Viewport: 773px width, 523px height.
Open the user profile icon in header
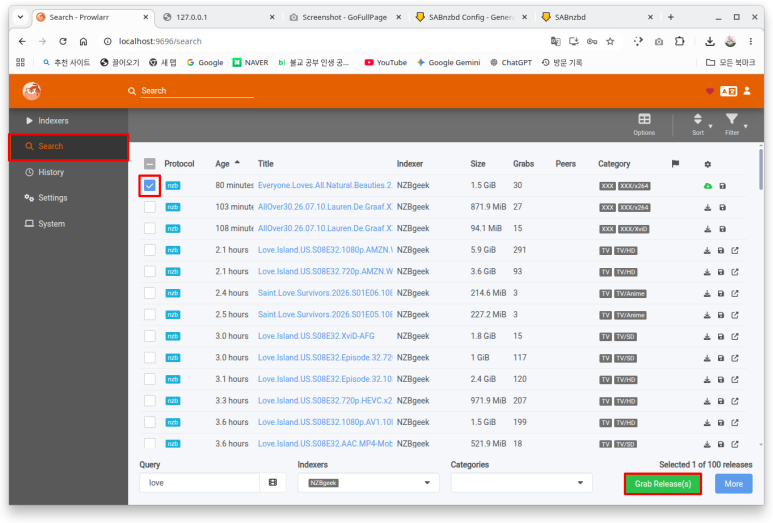click(747, 91)
